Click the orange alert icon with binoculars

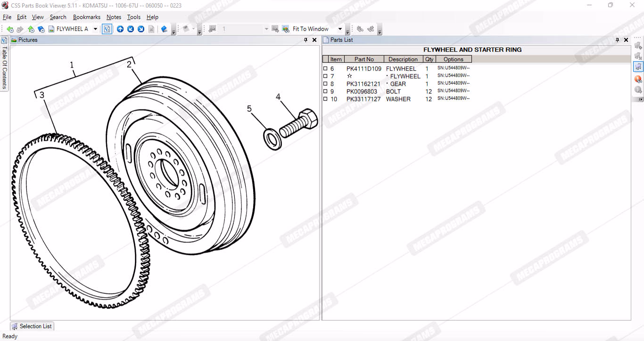638,79
